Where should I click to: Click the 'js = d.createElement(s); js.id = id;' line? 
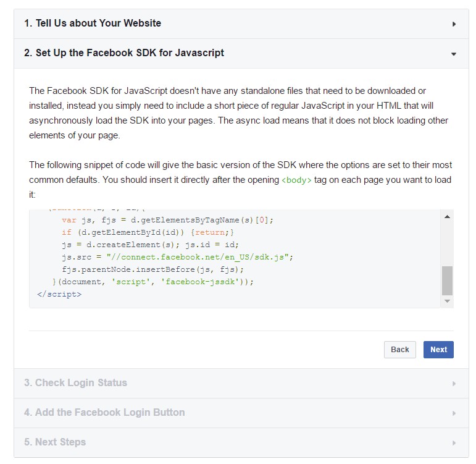point(150,245)
